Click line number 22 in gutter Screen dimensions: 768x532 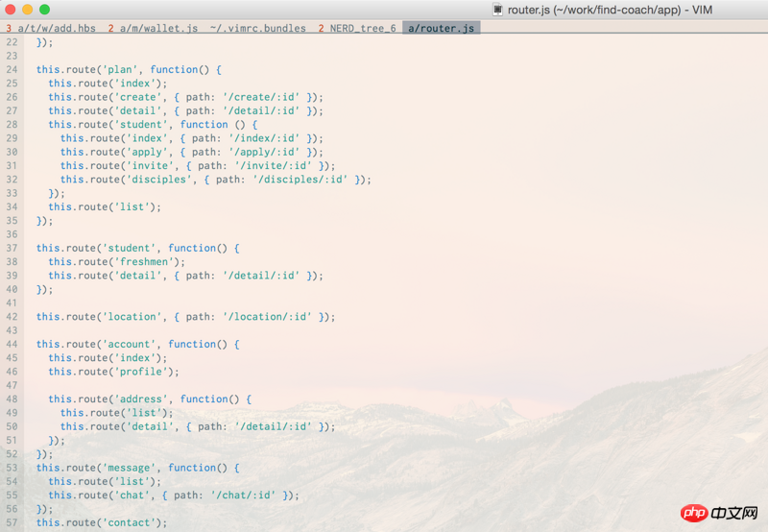[12, 42]
